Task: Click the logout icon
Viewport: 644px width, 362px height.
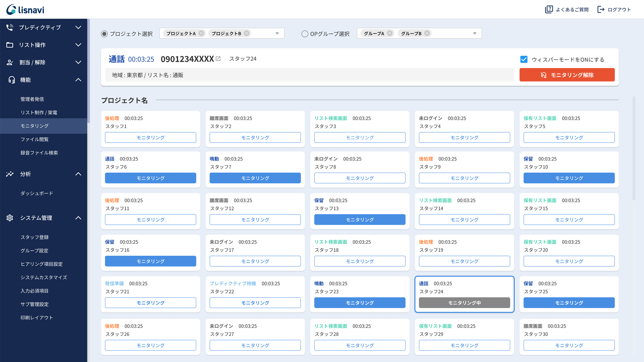Action: tap(601, 9)
